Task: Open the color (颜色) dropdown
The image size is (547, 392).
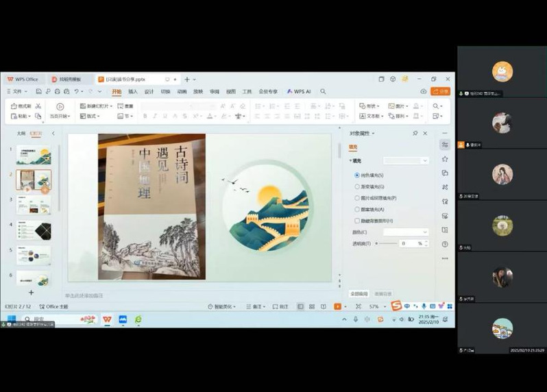Action: pos(406,232)
